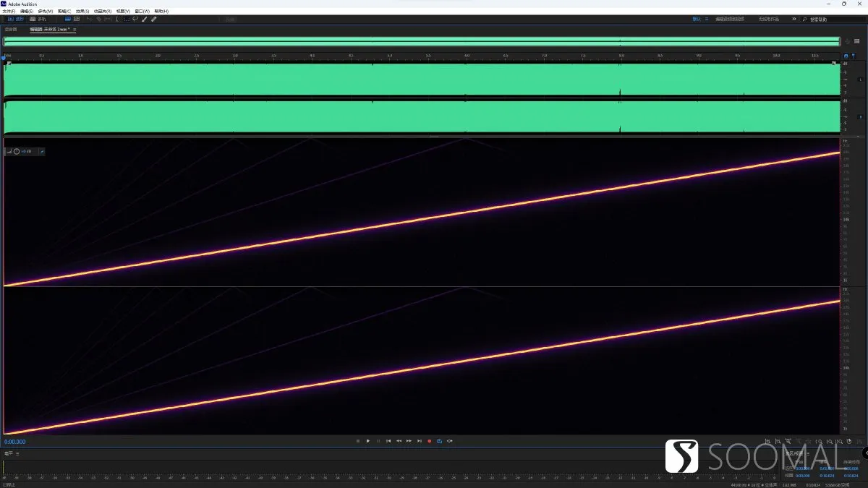Move playhead to next marker

tap(420, 441)
